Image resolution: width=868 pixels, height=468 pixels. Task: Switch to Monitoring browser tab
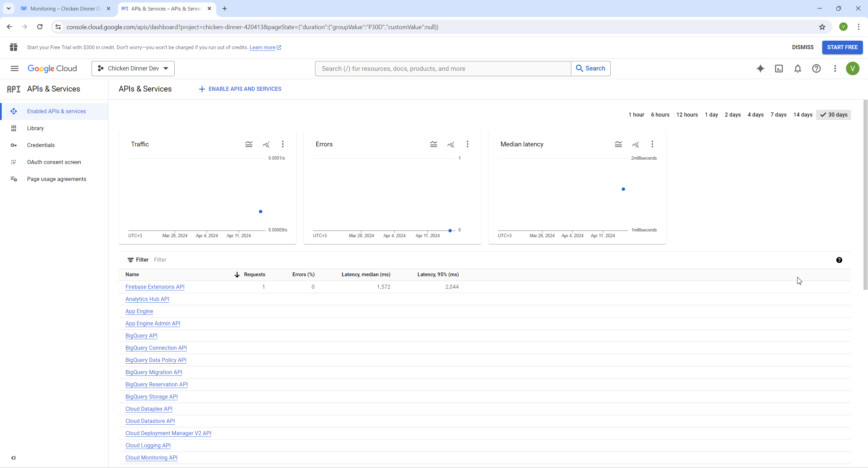pos(64,8)
